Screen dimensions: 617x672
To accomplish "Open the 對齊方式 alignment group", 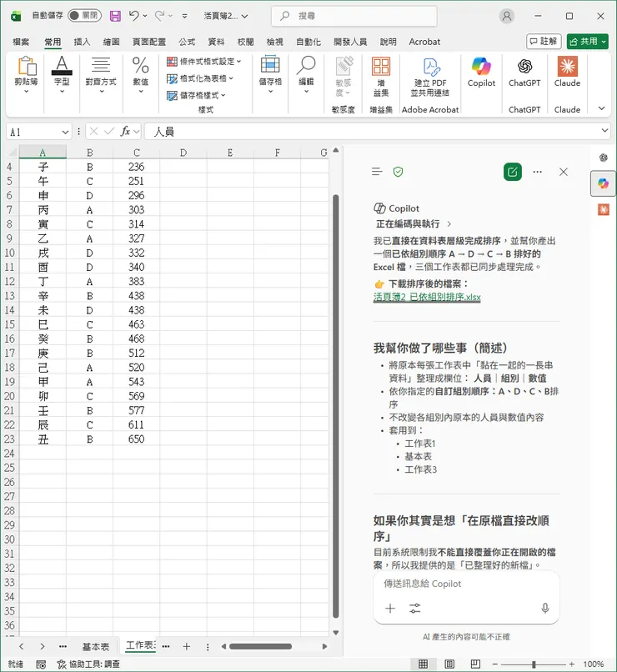I will (101, 76).
